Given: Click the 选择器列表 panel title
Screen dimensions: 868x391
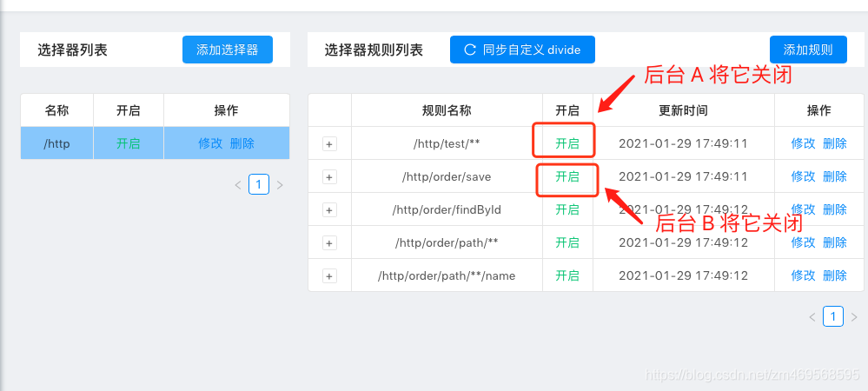Looking at the screenshot, I should click(x=72, y=50).
